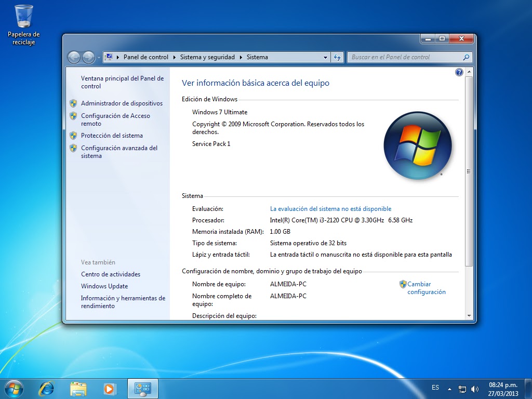Expand arrow after Panel de control breadcrumb
532x399 pixels.
(174, 57)
